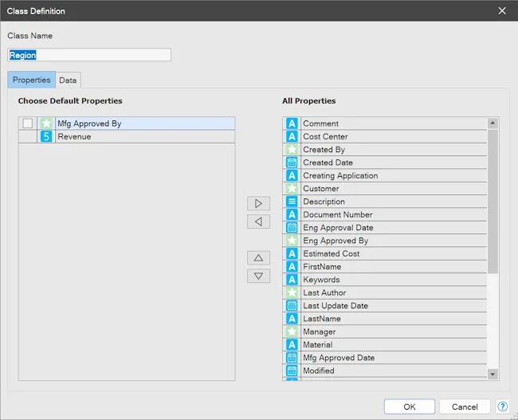518x420 pixels.
Task: Select the Eng Approval Date property
Action: [385, 228]
